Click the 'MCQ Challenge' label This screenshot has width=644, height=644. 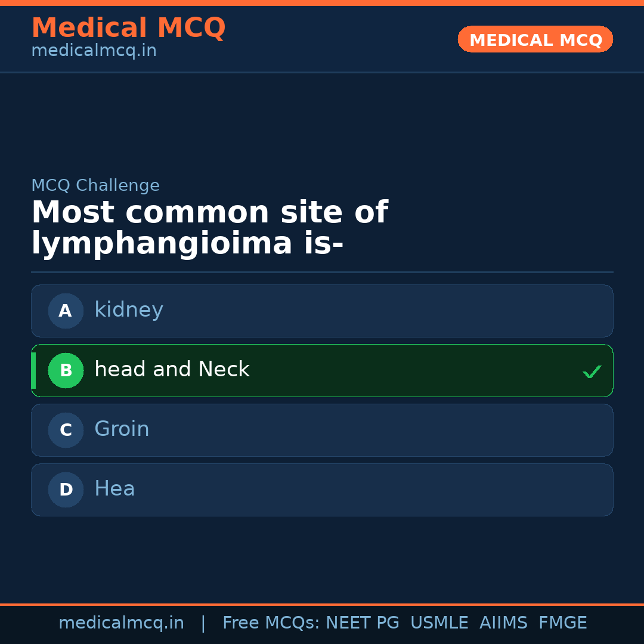tap(95, 185)
